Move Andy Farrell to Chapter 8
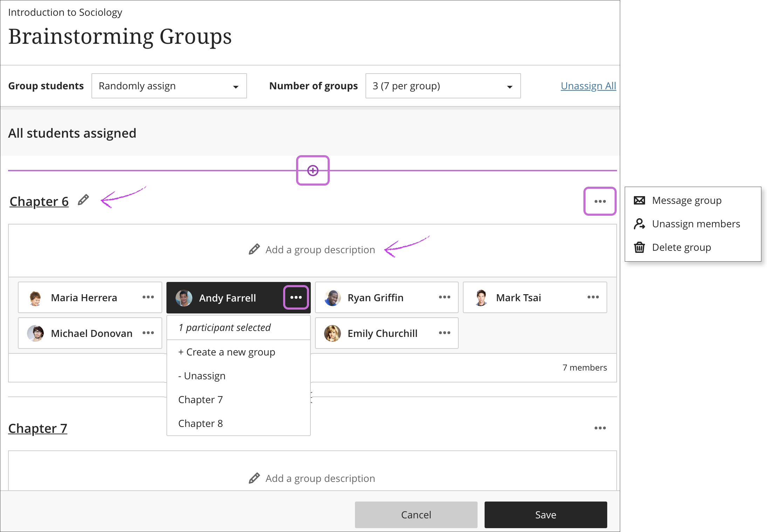767x532 pixels. (x=200, y=423)
